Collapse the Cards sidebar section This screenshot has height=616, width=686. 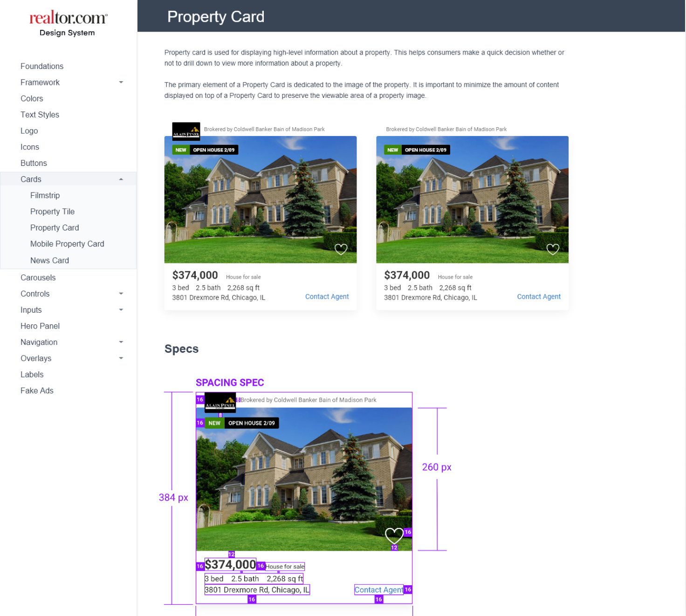pos(121,179)
